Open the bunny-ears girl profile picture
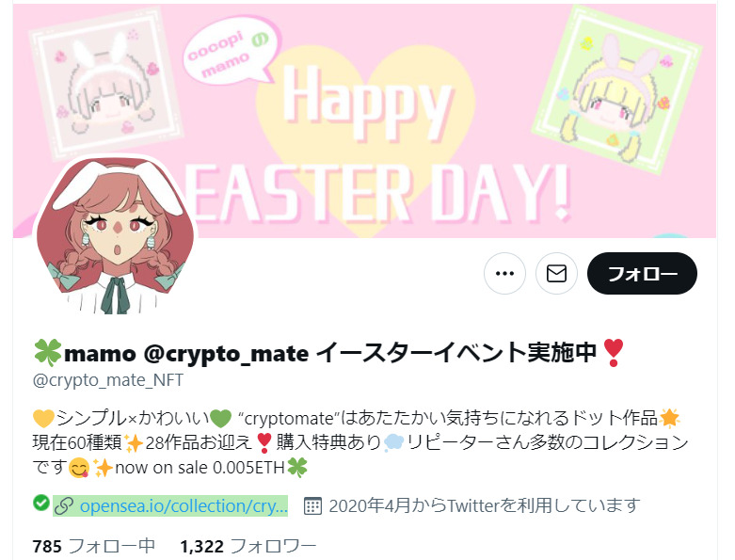The image size is (735, 560). point(116,234)
